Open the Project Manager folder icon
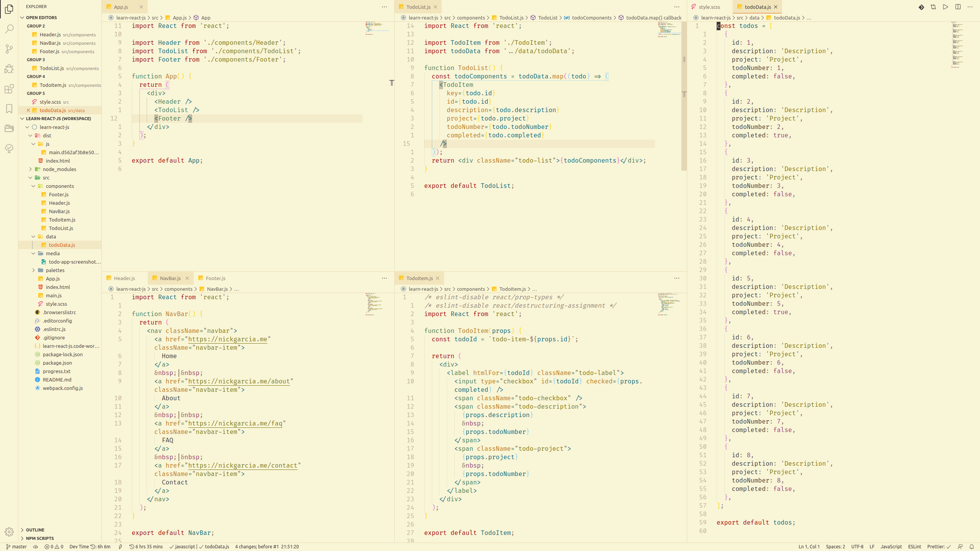 (9, 129)
